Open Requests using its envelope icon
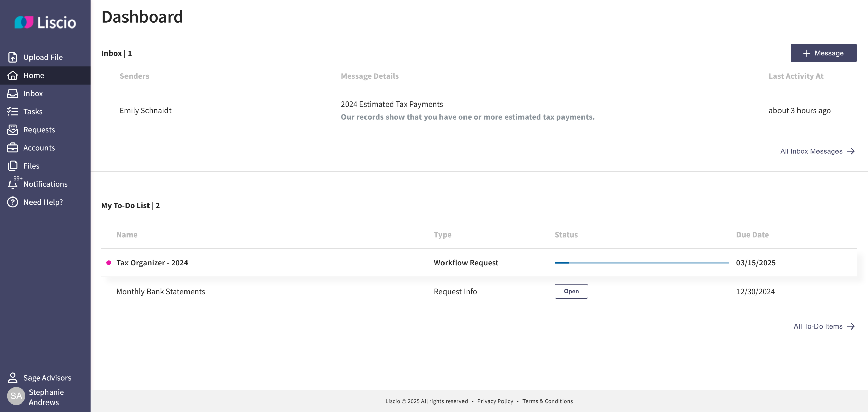 click(13, 130)
